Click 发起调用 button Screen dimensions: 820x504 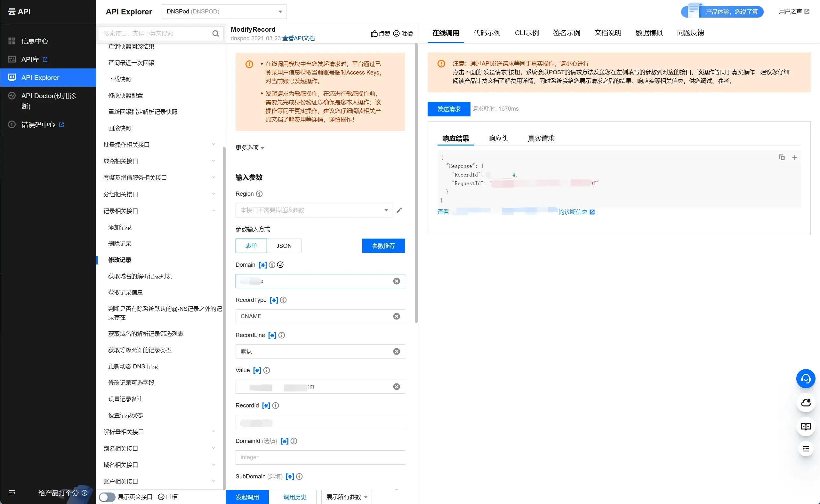point(247,497)
